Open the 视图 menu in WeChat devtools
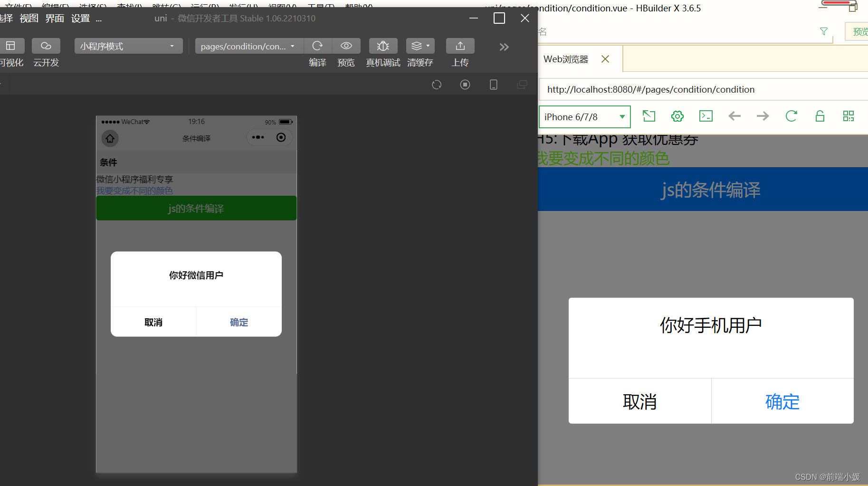The width and height of the screenshot is (868, 486). 29,19
